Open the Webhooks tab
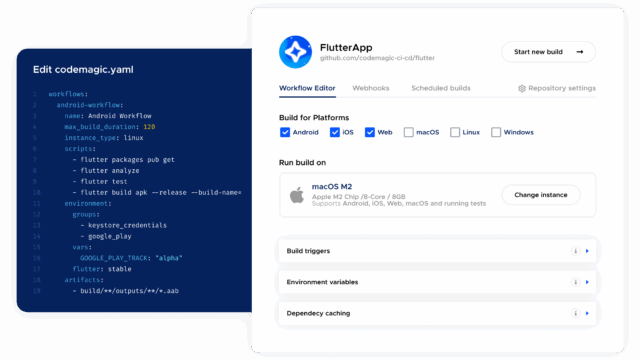The image size is (640, 360). tap(371, 88)
